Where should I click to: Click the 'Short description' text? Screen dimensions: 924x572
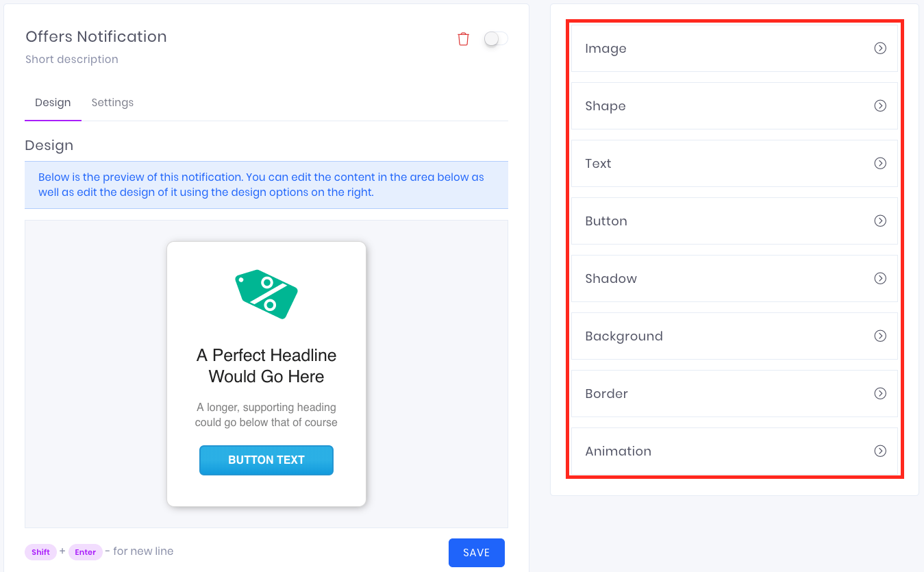pyautogui.click(x=71, y=59)
